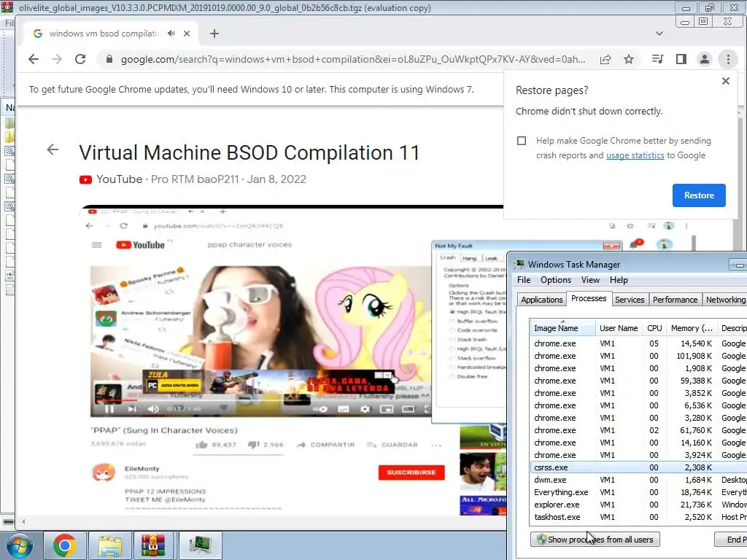This screenshot has height=560, width=747.
Task: Expand tab search chevron in Chrome
Action: point(659,34)
